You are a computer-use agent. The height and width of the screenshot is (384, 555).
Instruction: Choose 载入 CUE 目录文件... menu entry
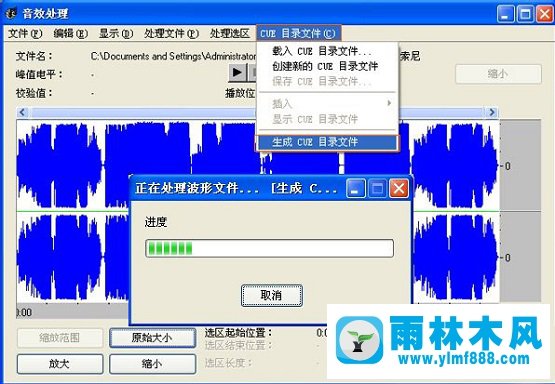coord(321,51)
